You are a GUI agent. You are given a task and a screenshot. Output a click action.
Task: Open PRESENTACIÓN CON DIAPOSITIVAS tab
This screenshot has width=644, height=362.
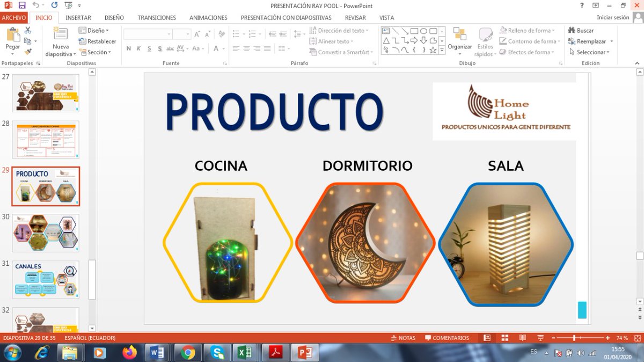(x=286, y=17)
